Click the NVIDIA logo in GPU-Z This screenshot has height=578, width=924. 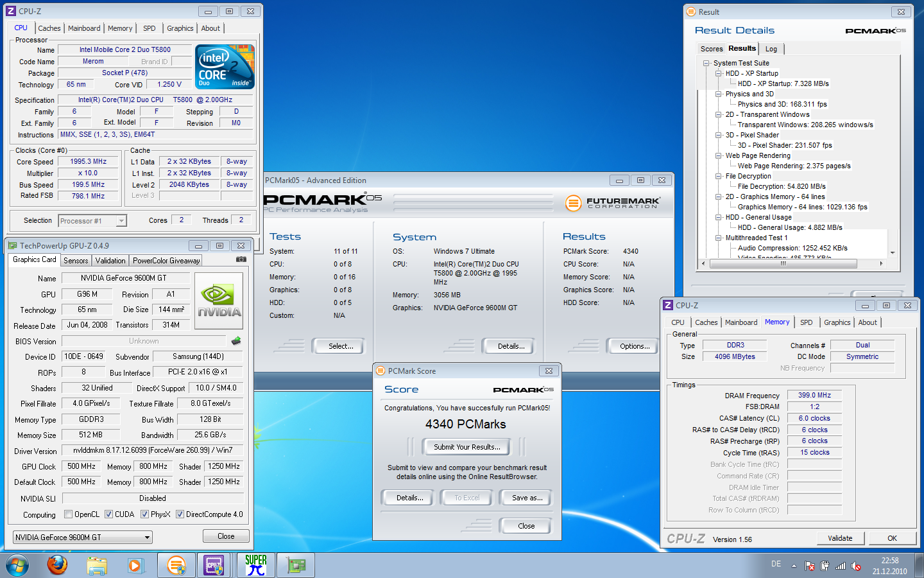[219, 302]
